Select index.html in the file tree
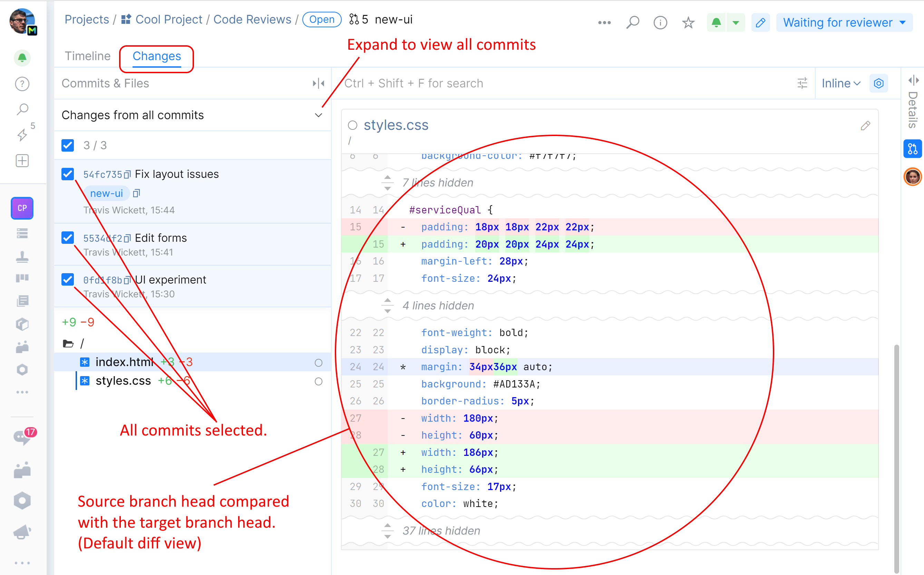 click(x=124, y=362)
